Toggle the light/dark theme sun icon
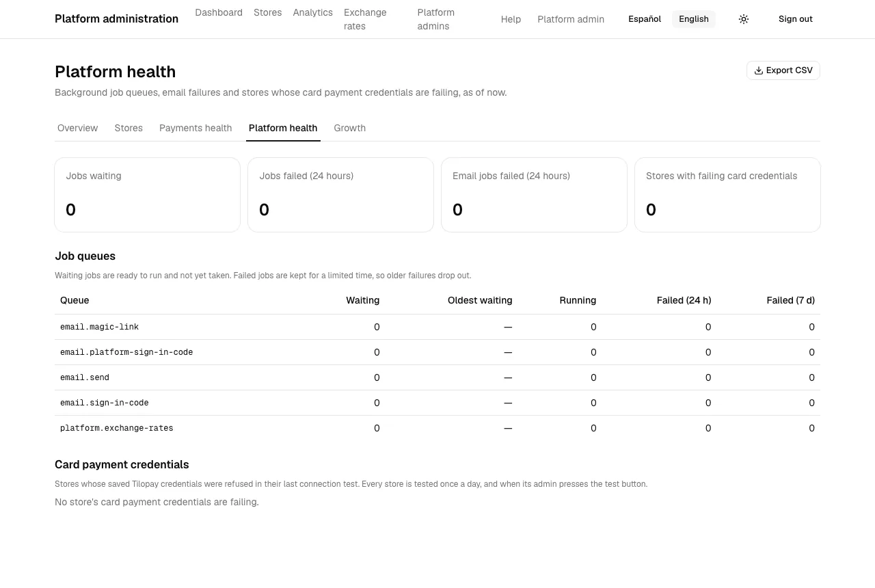Screen dimensions: 875x588 click(744, 19)
